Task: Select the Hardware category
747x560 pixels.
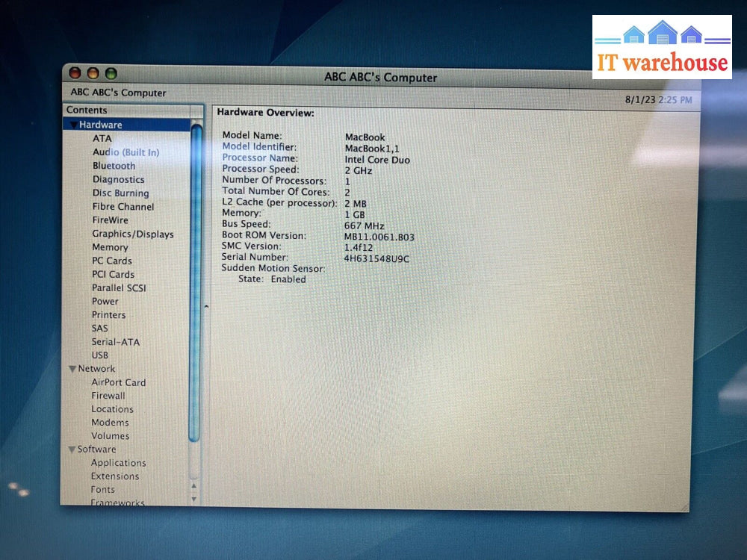Action: click(x=100, y=125)
